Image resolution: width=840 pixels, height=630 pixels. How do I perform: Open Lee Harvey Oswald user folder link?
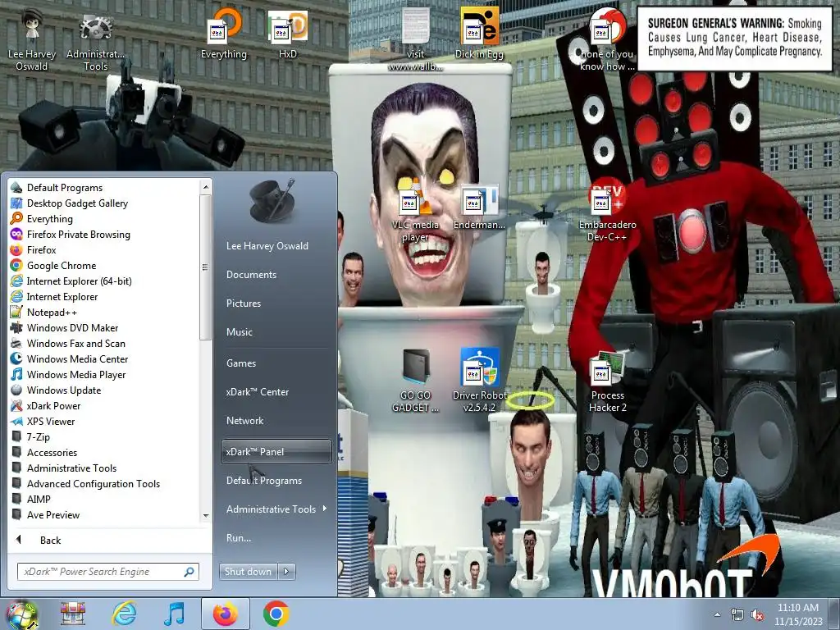267,246
